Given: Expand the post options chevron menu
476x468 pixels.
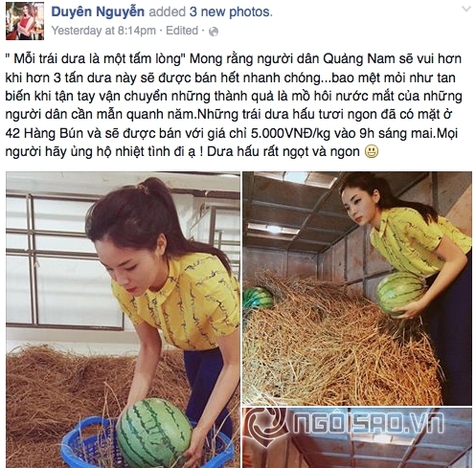Looking at the screenshot, I should pos(466,10).
